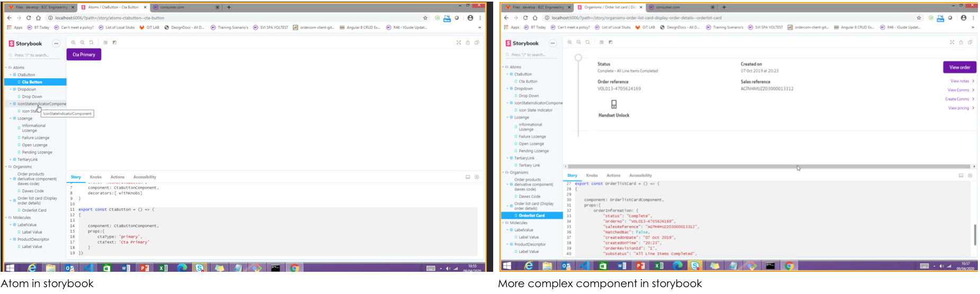Open Accessibility tab in right window
The image size is (980, 294).
coord(641,176)
